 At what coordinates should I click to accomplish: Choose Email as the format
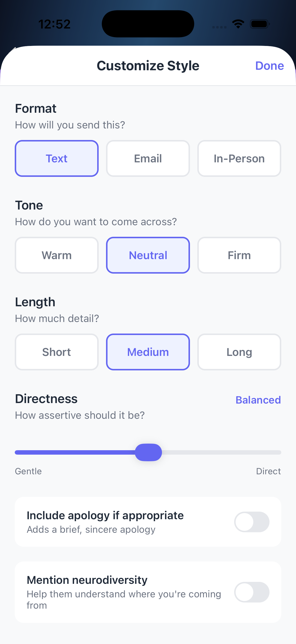pos(148,158)
